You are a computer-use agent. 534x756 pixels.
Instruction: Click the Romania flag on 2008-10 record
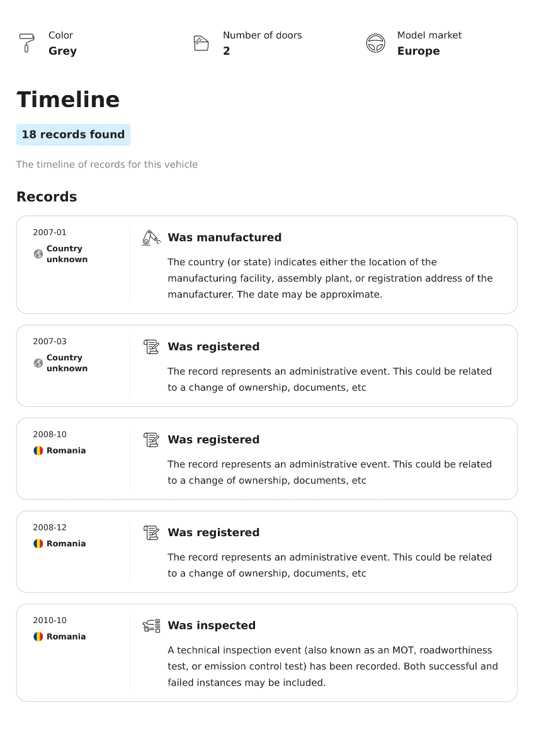tap(38, 450)
